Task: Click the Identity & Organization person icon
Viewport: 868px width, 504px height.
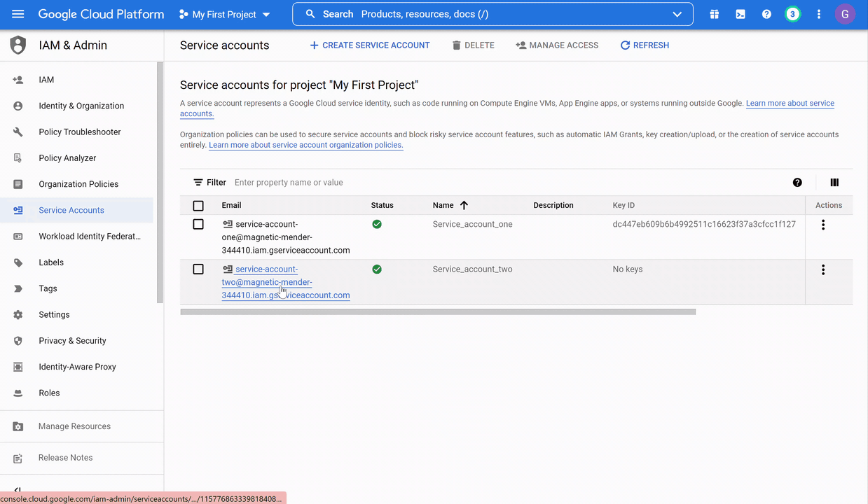Action: (x=18, y=106)
